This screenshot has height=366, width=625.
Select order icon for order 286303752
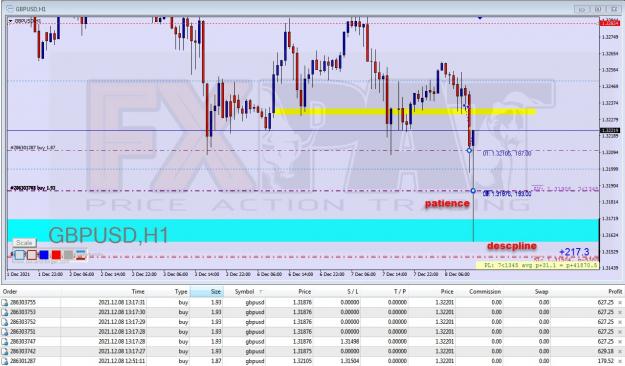coord(5,322)
